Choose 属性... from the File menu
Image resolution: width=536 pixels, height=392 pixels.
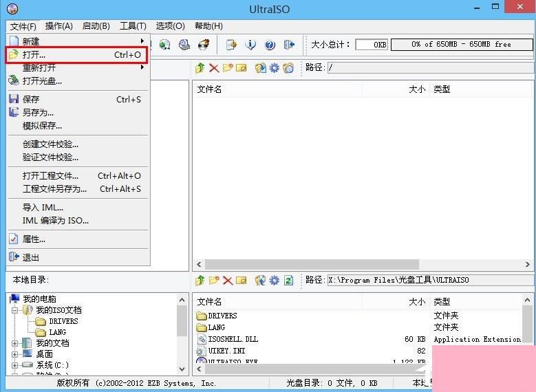coord(78,239)
